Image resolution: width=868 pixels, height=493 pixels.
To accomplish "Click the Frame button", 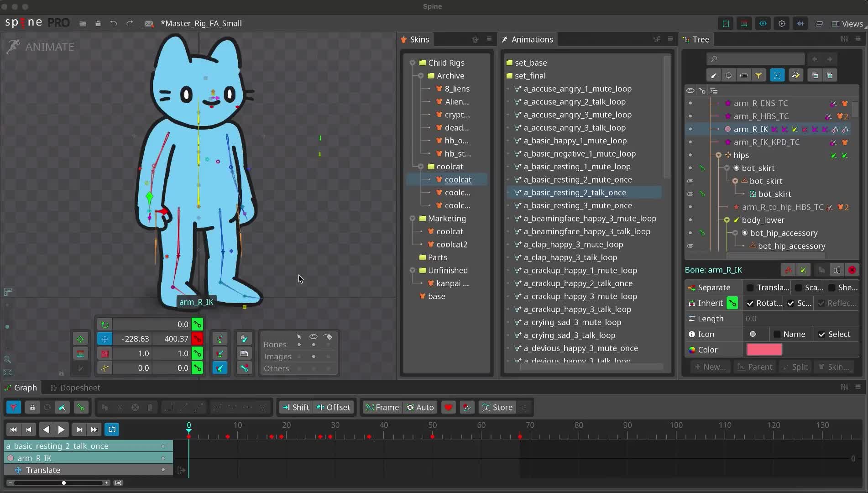I will [x=382, y=407].
